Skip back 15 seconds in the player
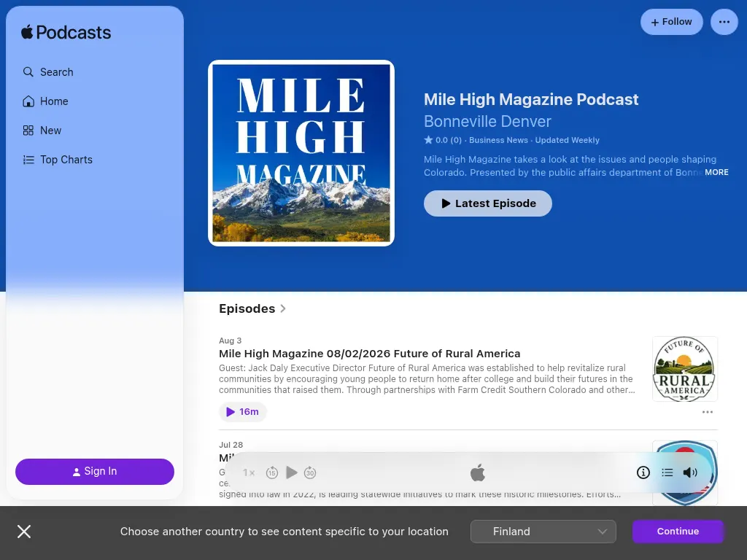 click(x=272, y=472)
